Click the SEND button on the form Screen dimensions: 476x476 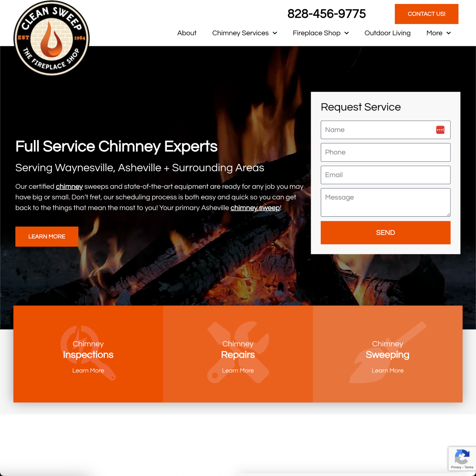point(385,232)
